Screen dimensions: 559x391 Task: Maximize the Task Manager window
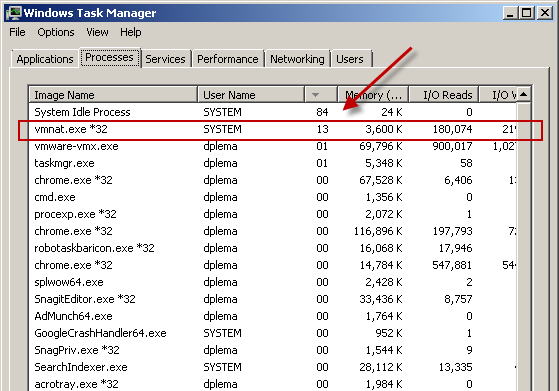[527, 13]
